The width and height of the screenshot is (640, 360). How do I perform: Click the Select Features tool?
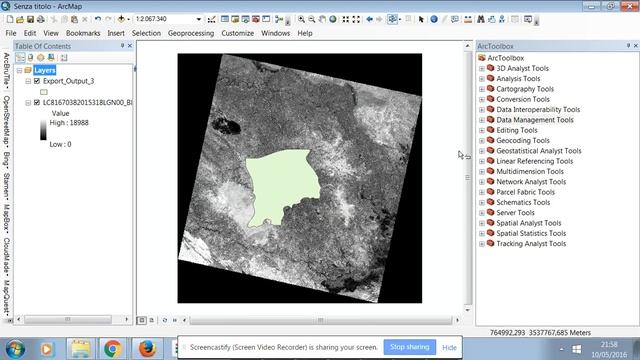point(393,19)
